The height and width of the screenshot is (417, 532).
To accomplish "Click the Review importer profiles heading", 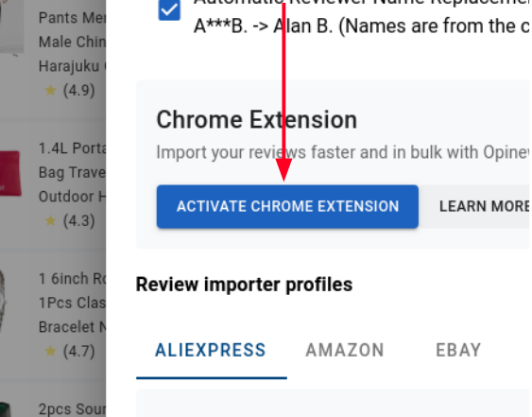I will click(245, 285).
